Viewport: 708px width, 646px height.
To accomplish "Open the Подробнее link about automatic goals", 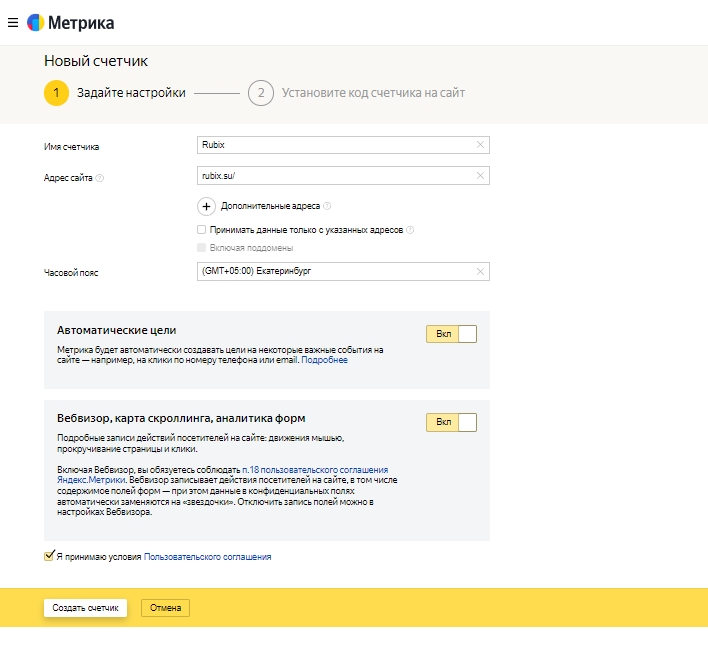I will [325, 360].
